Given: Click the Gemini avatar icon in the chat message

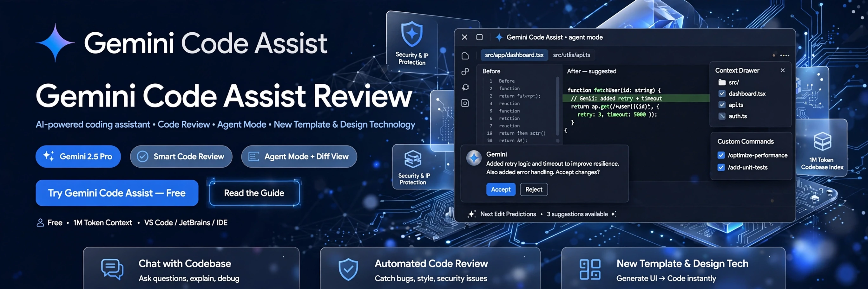Looking at the screenshot, I should 474,158.
